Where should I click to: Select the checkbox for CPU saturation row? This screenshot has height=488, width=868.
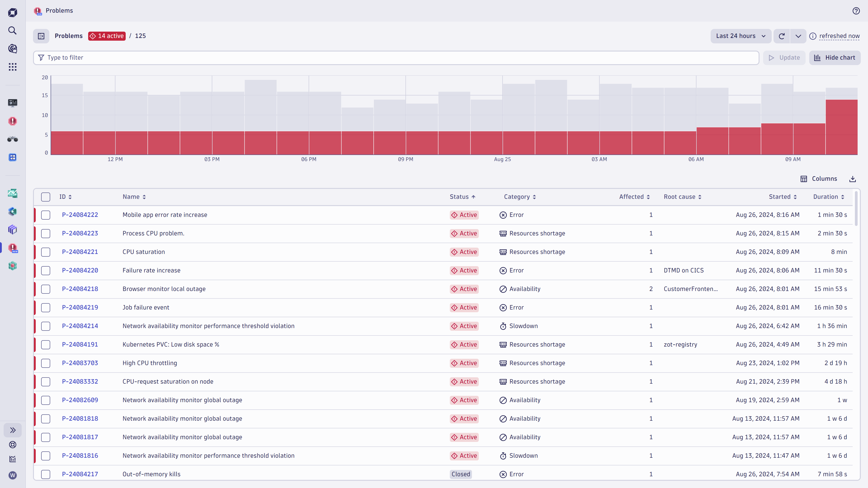click(x=45, y=252)
